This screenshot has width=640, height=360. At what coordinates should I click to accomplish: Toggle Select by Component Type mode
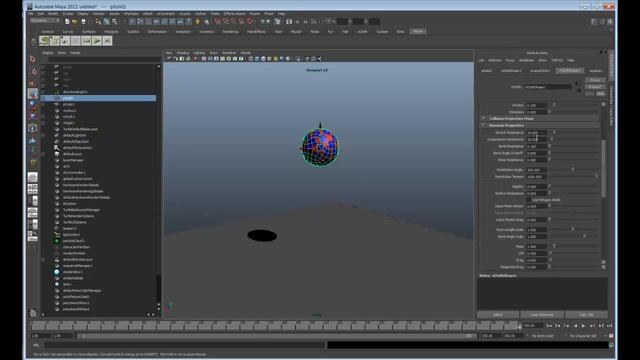(x=115, y=22)
